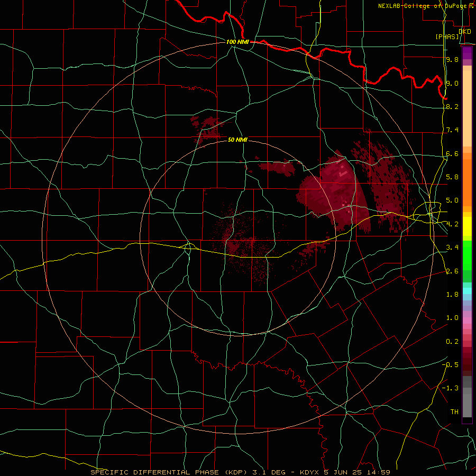Pick the purple band atop the color bar
476x476 pixels.
coord(467,53)
